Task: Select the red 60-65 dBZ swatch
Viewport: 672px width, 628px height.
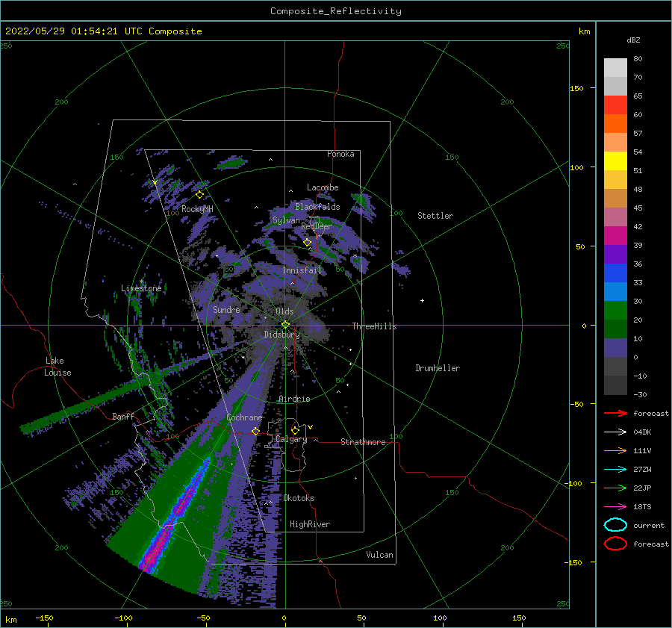Action: point(615,105)
